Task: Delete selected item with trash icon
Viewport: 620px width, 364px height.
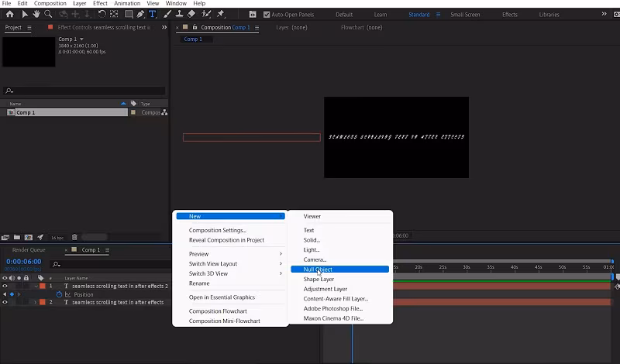Action: pyautogui.click(x=74, y=237)
